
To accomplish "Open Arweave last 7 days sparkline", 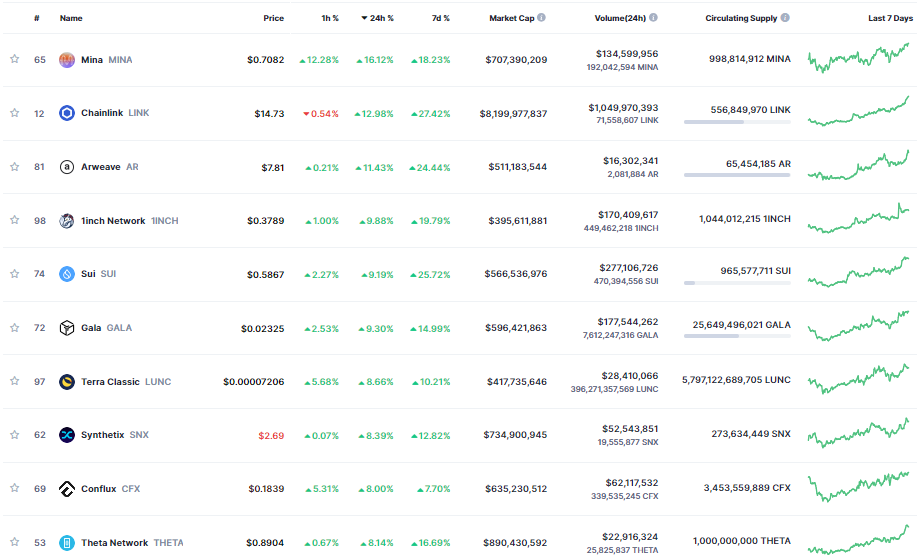I will (859, 165).
